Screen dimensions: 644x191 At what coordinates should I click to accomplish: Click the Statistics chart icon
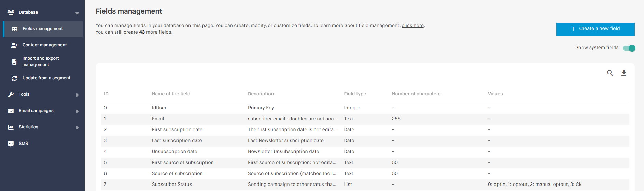tap(11, 127)
